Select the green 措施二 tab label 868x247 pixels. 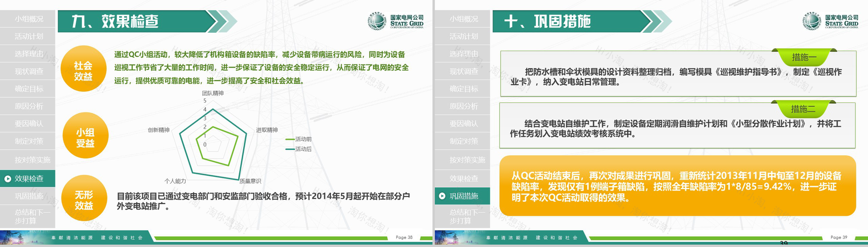pos(803,109)
